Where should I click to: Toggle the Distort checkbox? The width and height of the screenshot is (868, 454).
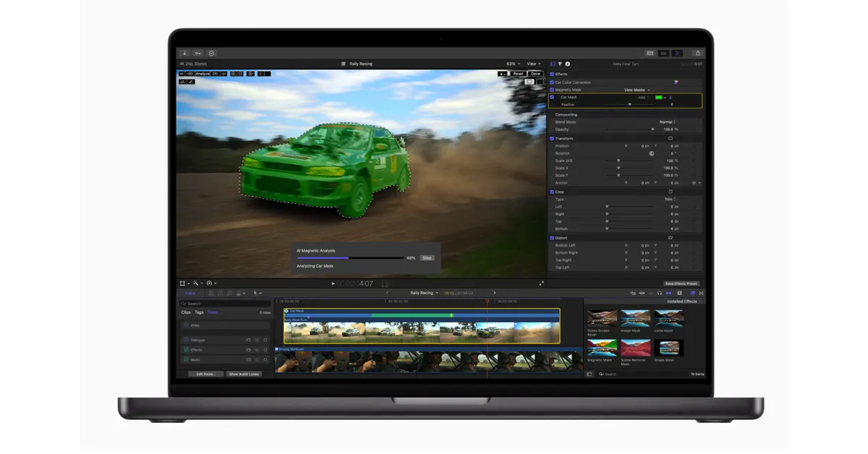[552, 238]
